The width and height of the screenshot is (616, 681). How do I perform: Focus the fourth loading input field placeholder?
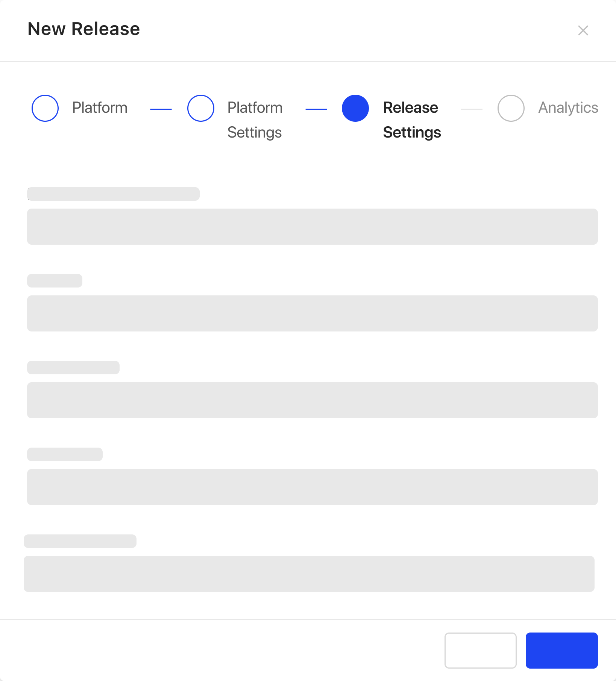point(313,487)
